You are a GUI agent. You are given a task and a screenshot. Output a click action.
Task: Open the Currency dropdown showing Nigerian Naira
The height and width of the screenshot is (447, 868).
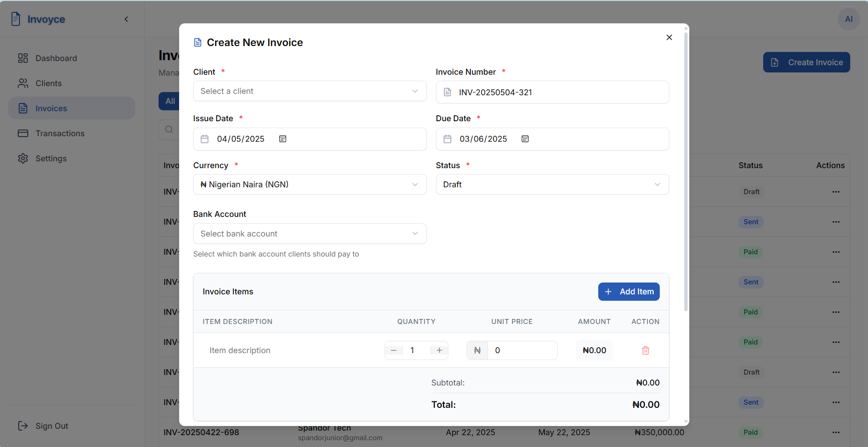click(x=310, y=185)
